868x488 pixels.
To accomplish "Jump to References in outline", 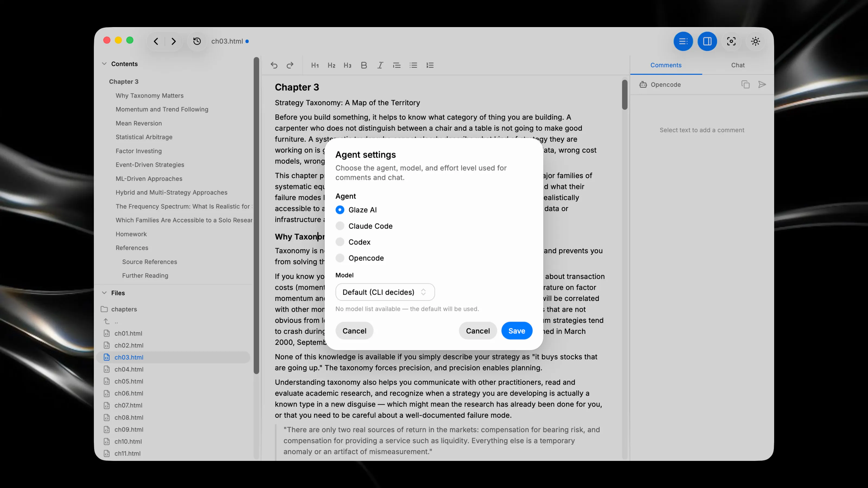I will (x=132, y=248).
